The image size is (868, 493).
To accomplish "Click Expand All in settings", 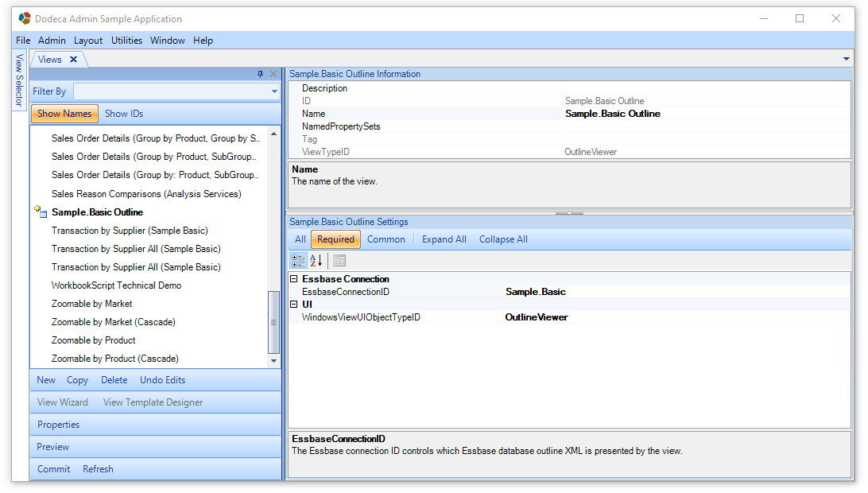I will (x=444, y=239).
